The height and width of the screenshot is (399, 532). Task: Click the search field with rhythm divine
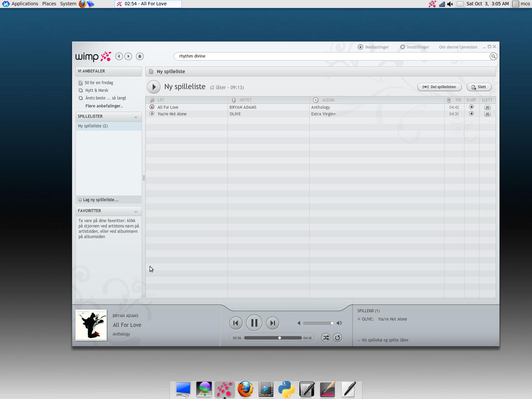332,56
